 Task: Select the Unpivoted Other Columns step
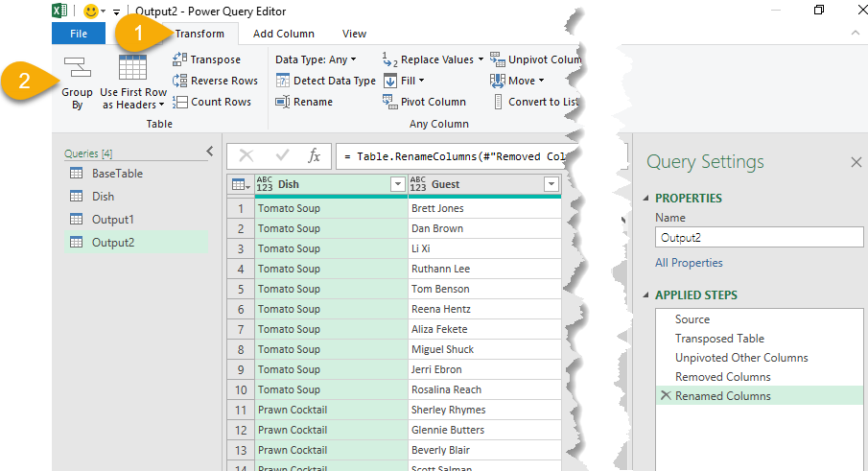[x=740, y=358]
